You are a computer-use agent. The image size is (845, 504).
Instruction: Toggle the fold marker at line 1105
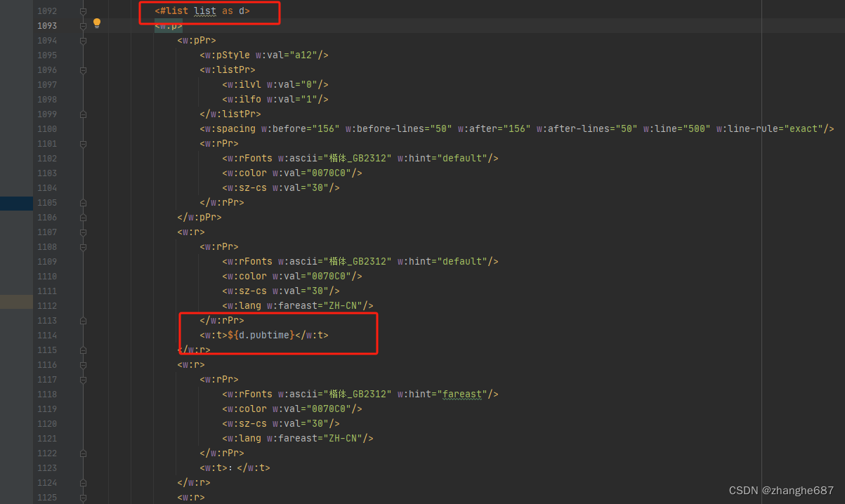(x=83, y=203)
